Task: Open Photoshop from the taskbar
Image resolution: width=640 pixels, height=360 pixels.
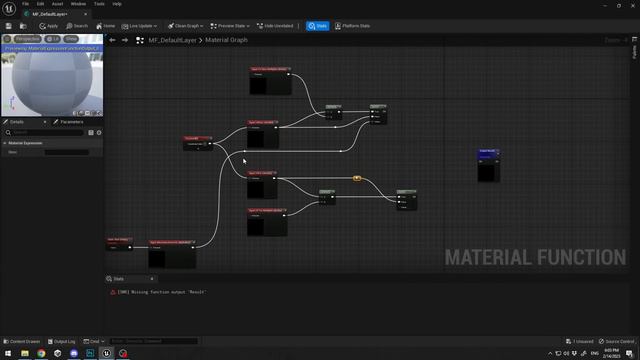Action: [90, 353]
